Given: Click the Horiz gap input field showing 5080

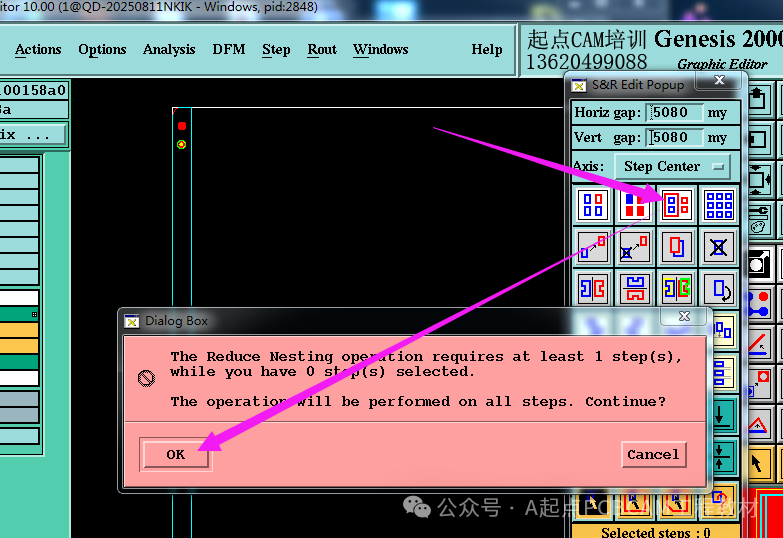Looking at the screenshot, I should point(674,112).
